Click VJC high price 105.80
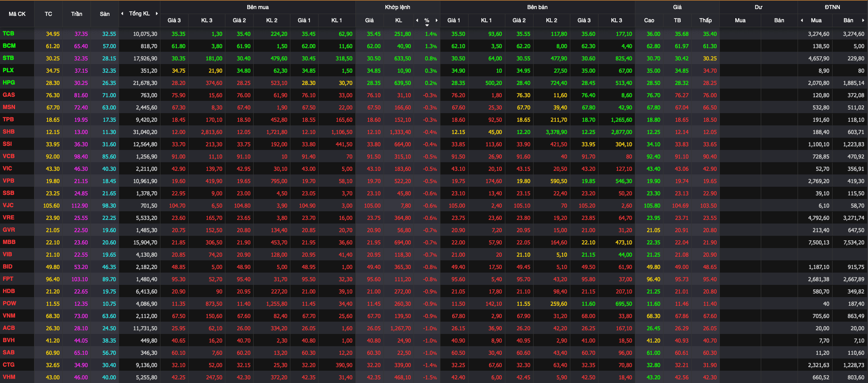 pos(652,206)
